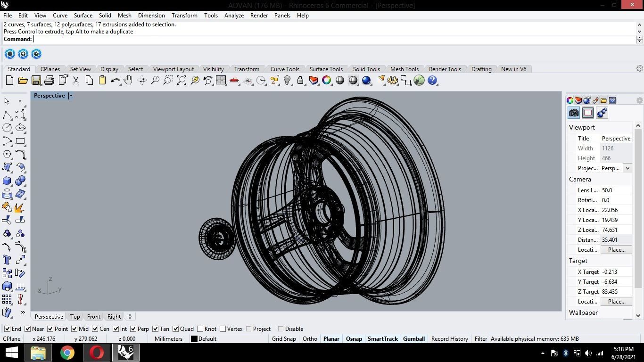Toggle the Quad osnap checkbox

[175, 329]
